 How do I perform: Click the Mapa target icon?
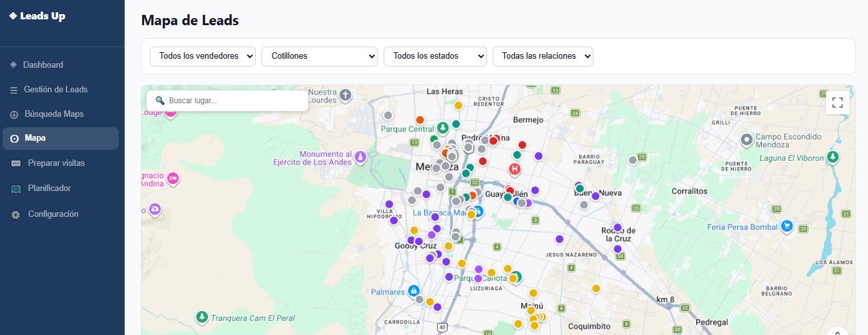click(x=14, y=139)
